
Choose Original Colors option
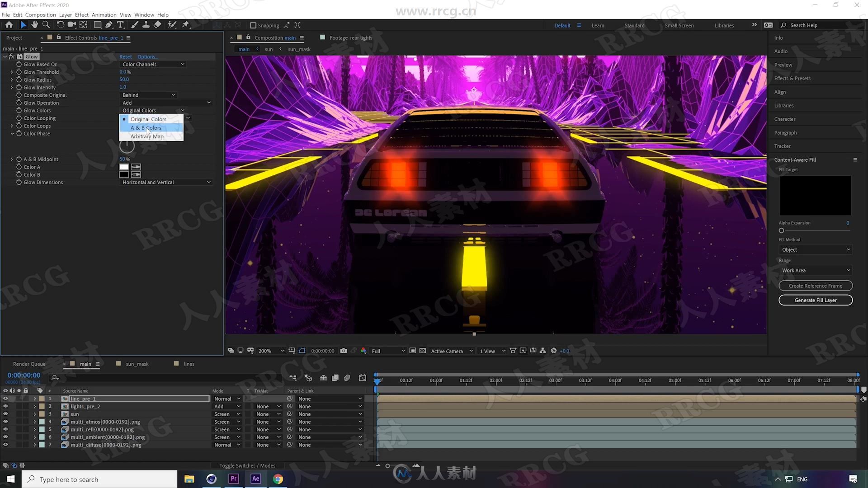[x=151, y=119]
